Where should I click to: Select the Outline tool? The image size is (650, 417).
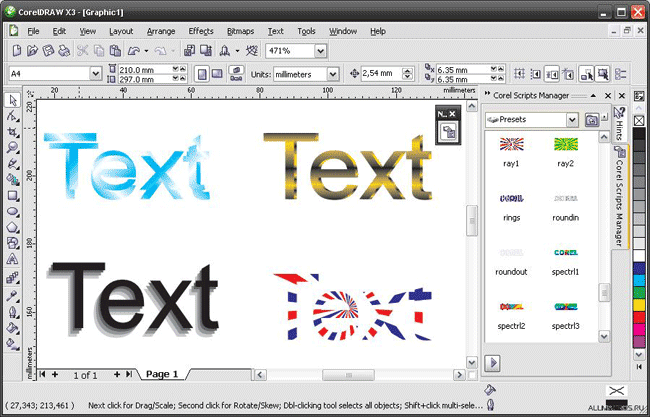pos(12,312)
